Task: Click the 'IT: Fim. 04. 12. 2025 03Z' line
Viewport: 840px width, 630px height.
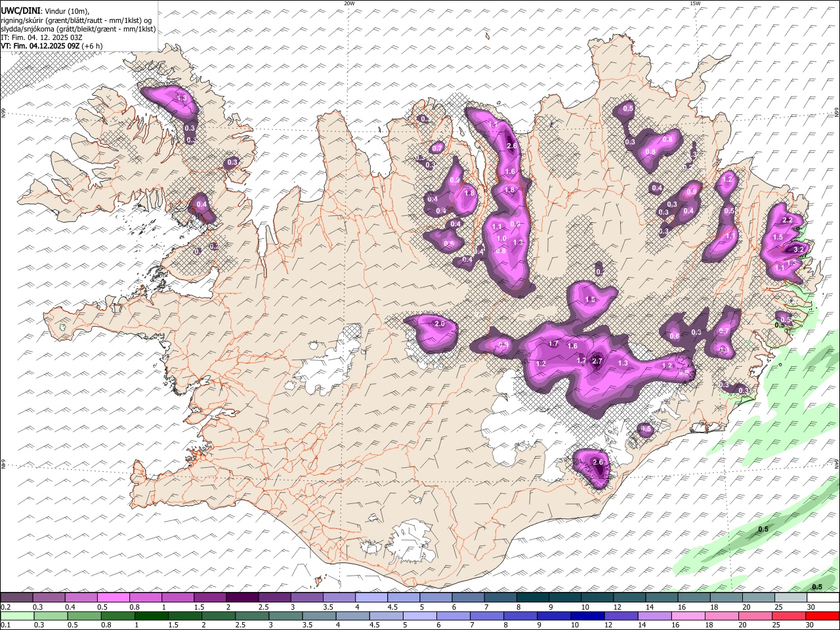Action: (x=41, y=37)
